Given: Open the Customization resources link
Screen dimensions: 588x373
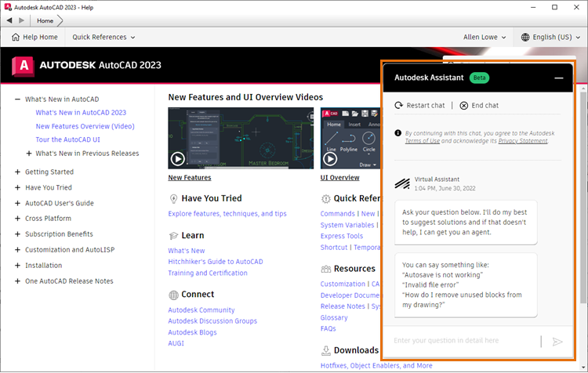Looking at the screenshot, I should [x=343, y=284].
